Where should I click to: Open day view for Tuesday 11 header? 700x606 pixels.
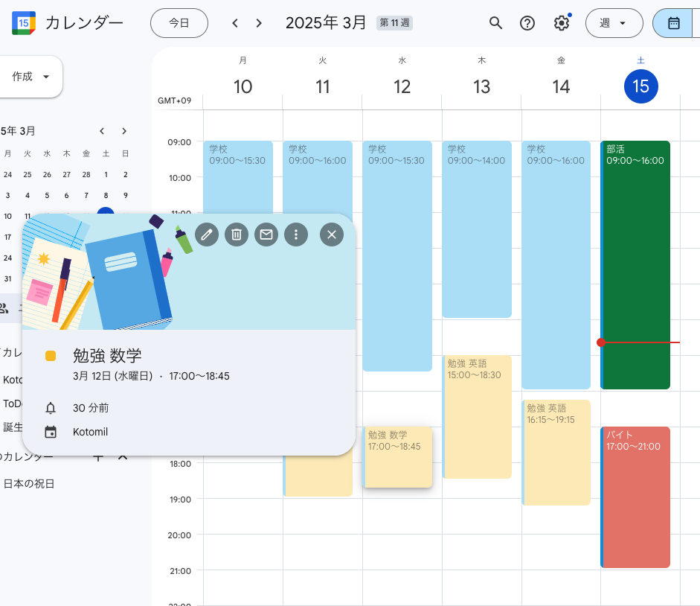click(322, 86)
